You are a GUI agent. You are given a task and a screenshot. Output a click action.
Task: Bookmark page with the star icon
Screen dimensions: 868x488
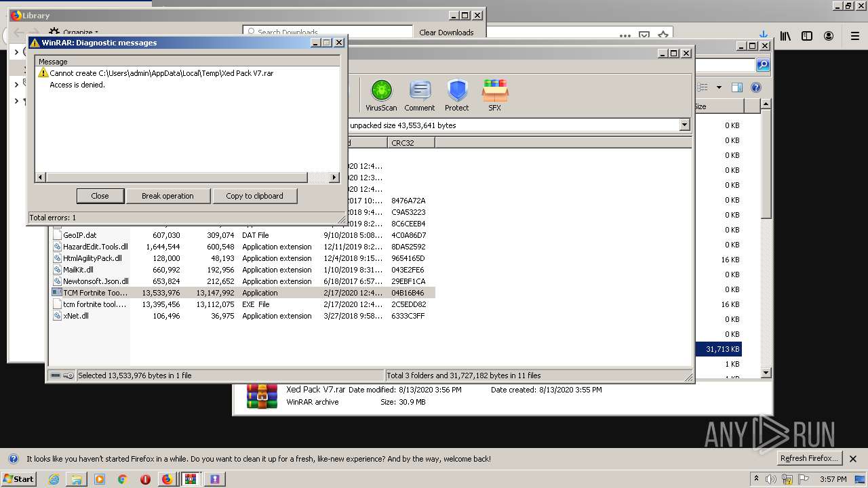coord(663,35)
